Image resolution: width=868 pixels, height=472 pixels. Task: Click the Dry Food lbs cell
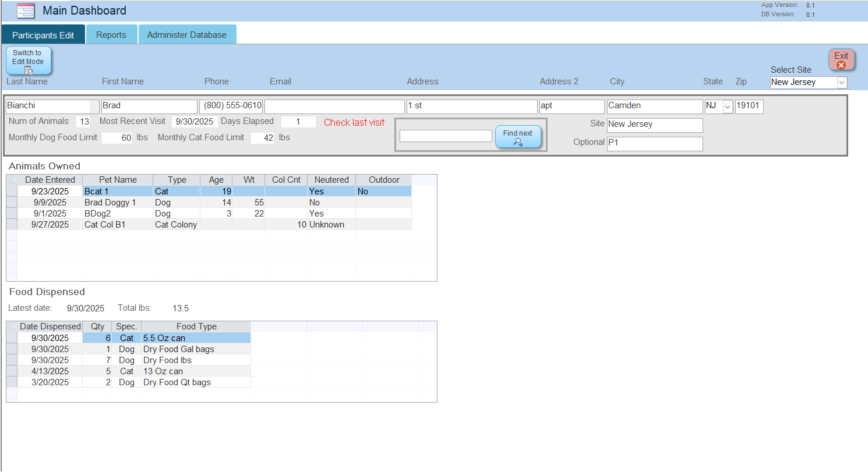click(196, 360)
